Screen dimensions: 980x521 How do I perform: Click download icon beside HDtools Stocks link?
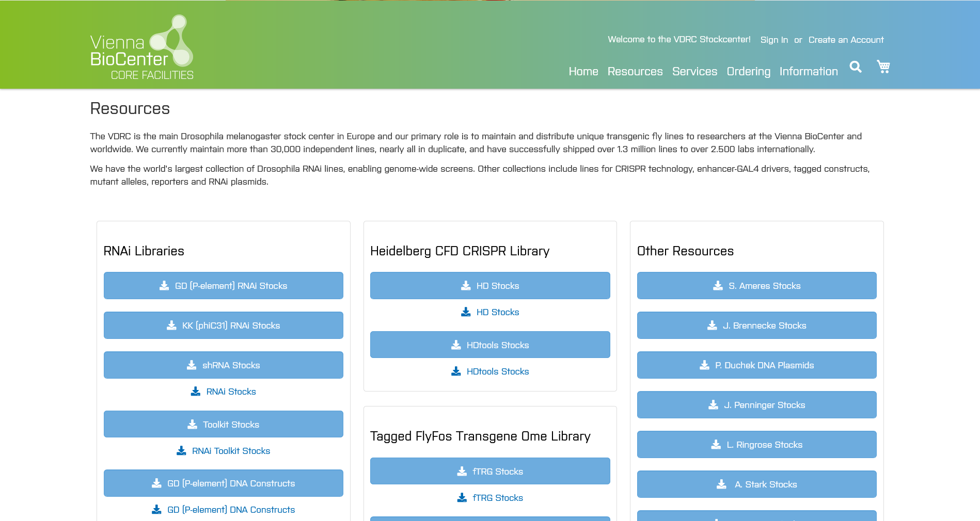click(x=456, y=371)
